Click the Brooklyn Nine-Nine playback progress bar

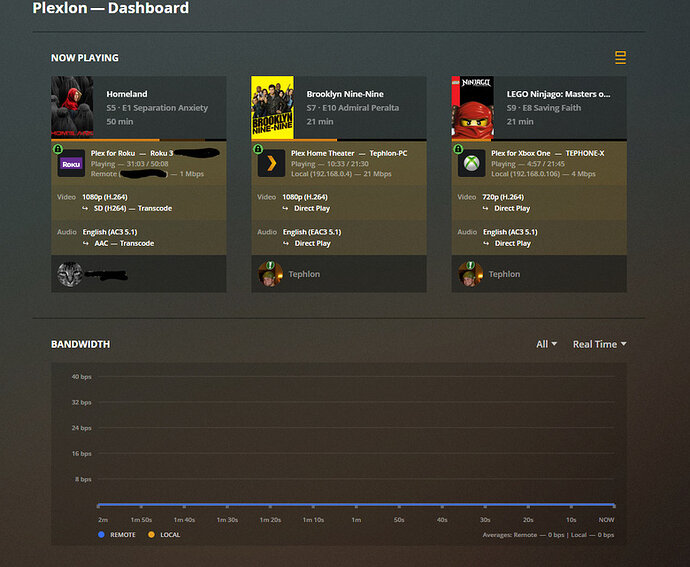coord(339,140)
